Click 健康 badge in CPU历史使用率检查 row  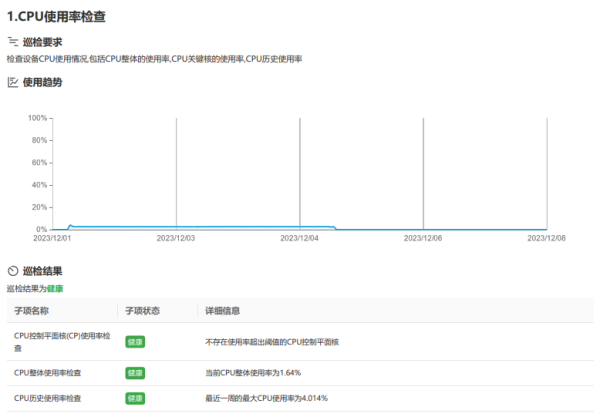[x=135, y=398]
